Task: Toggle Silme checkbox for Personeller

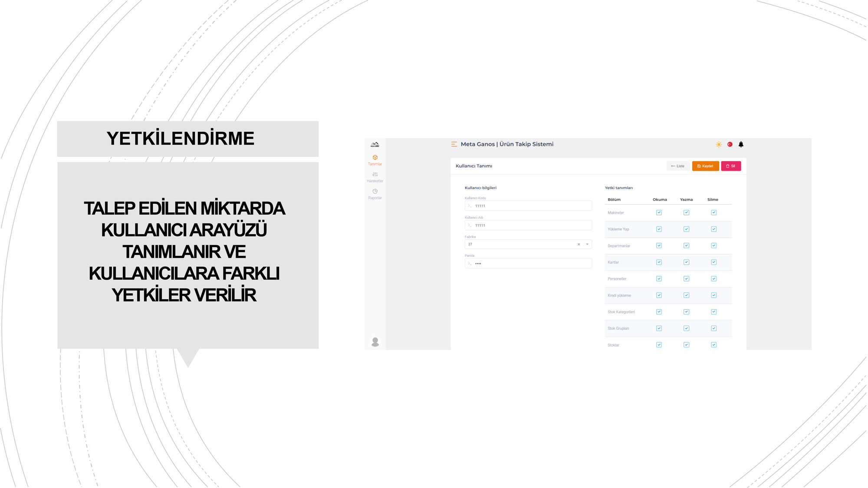Action: [714, 278]
